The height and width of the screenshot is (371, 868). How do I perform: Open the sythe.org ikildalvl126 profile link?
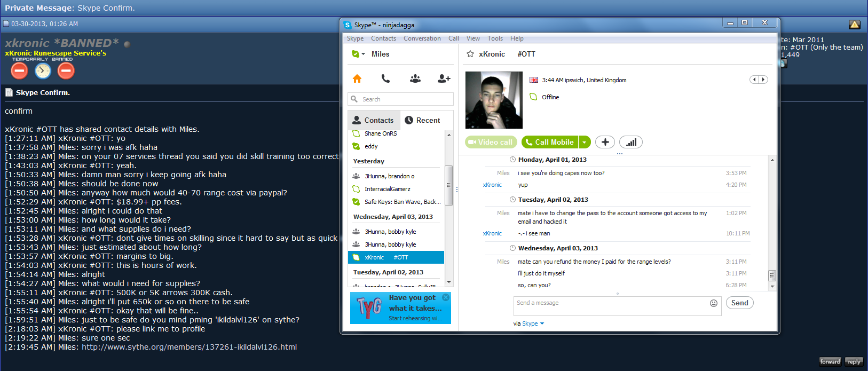click(x=189, y=347)
